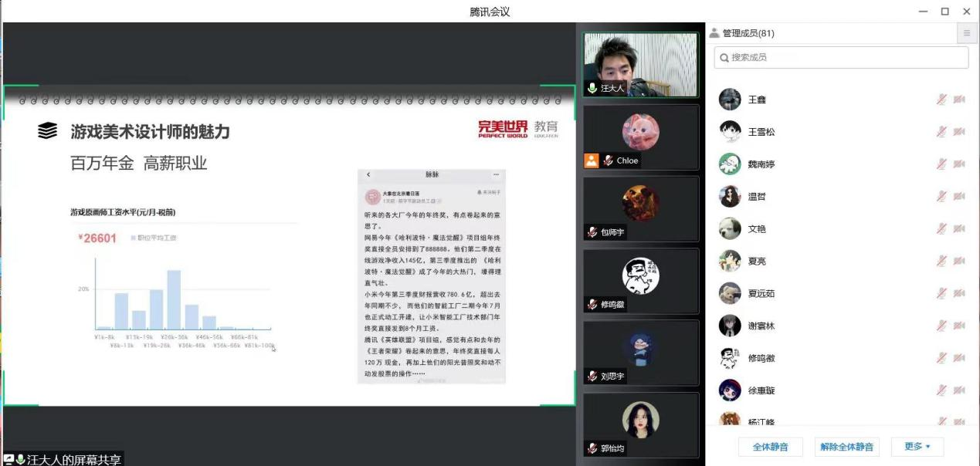Toggle 王雪松's camera icon
980x466 pixels.
point(959,132)
